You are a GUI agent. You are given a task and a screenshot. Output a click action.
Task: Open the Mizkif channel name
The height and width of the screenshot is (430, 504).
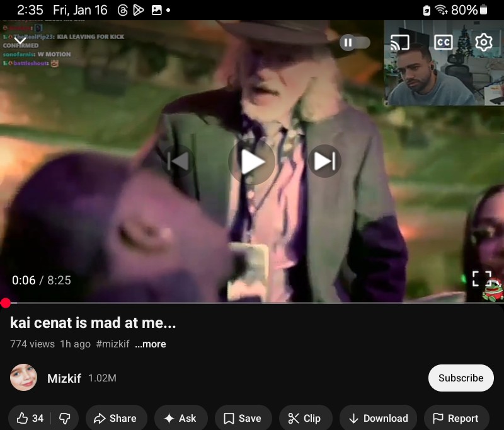tap(64, 378)
